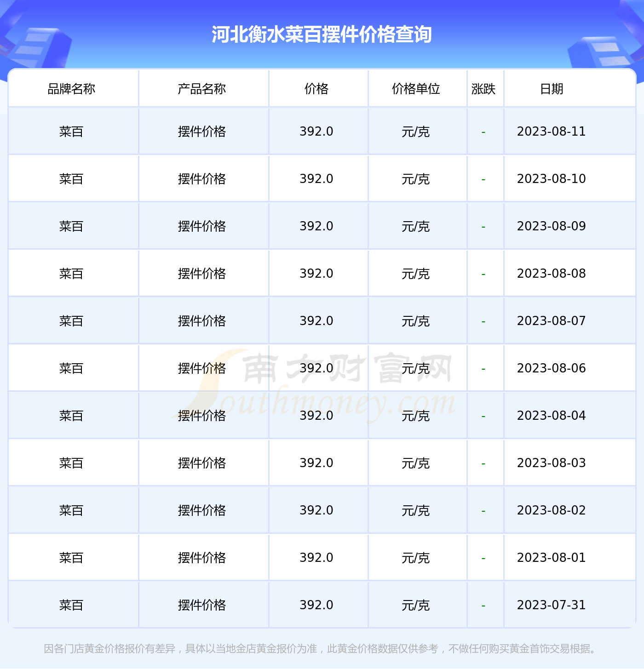Click price 392.0 in 2023-08-08 row

[x=316, y=274]
